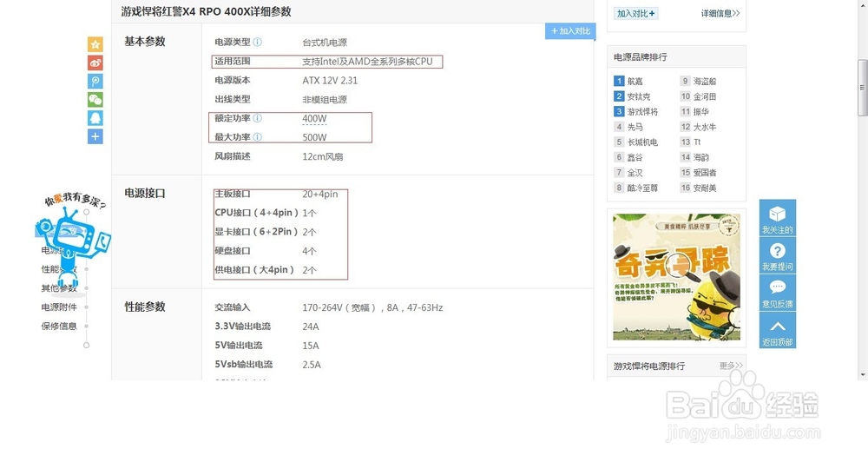Click blue 加入对比 button above parameters table
This screenshot has width=868, height=462.
[x=570, y=31]
